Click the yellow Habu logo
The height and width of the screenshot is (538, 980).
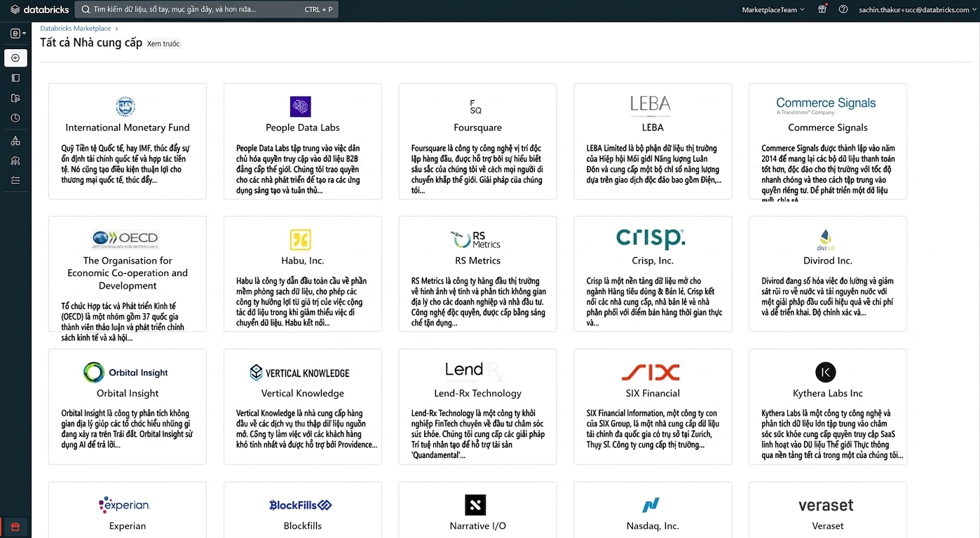pyautogui.click(x=300, y=240)
